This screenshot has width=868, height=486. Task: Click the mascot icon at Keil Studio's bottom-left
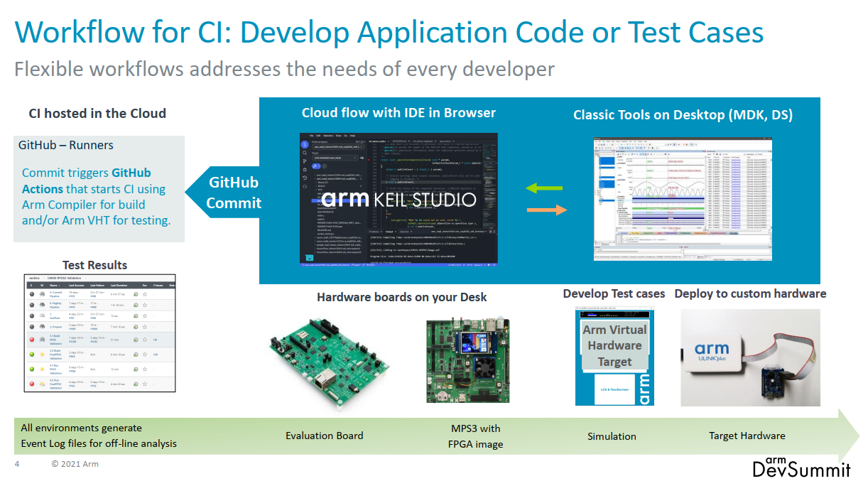[309, 257]
